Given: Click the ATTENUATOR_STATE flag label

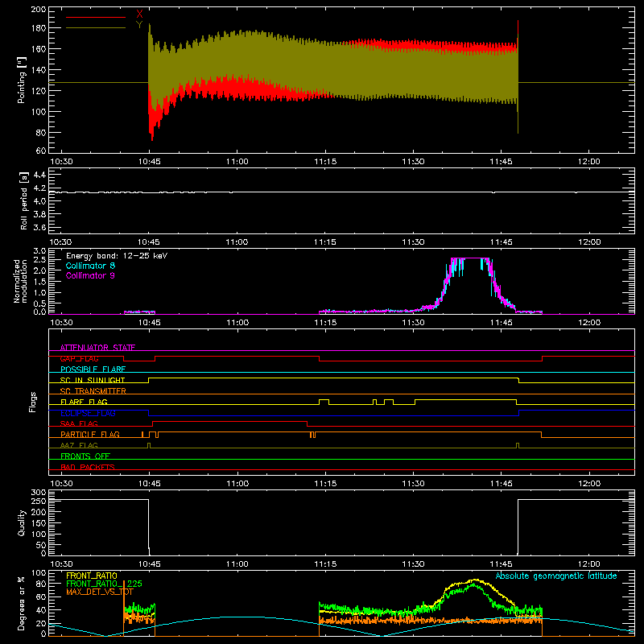Looking at the screenshot, I should [x=97, y=348].
